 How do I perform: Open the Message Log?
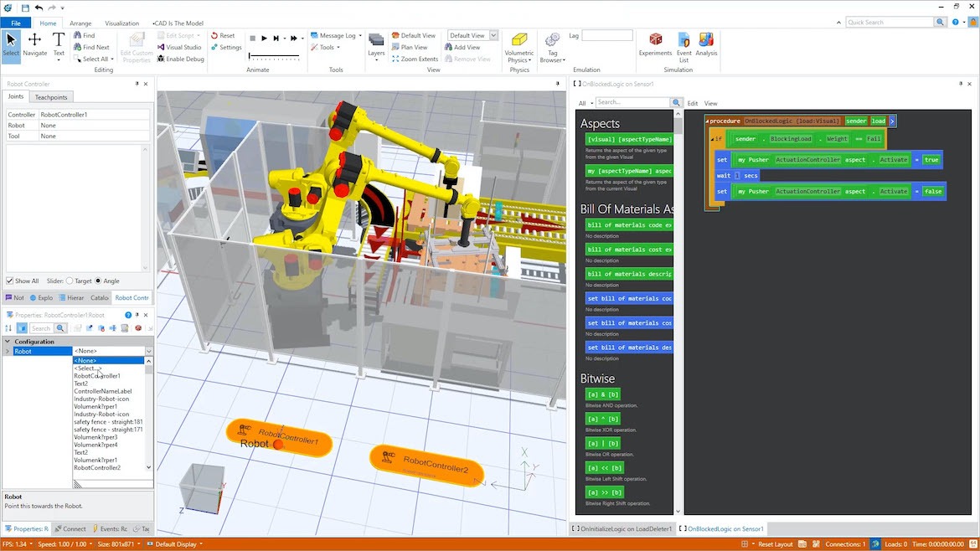click(x=336, y=36)
